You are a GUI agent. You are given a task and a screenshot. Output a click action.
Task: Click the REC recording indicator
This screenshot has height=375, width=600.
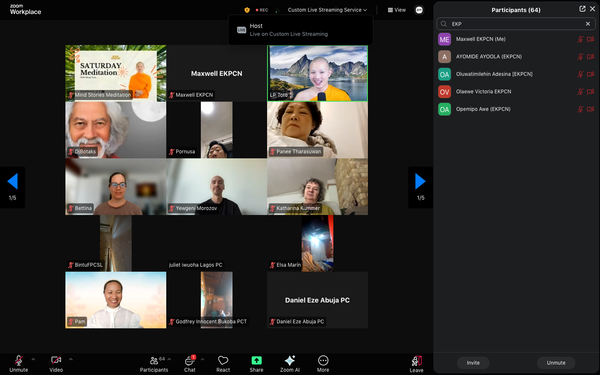point(262,10)
